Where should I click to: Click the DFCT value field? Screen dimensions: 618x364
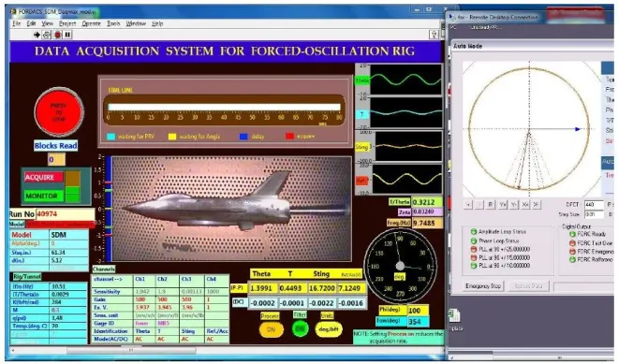click(x=594, y=205)
